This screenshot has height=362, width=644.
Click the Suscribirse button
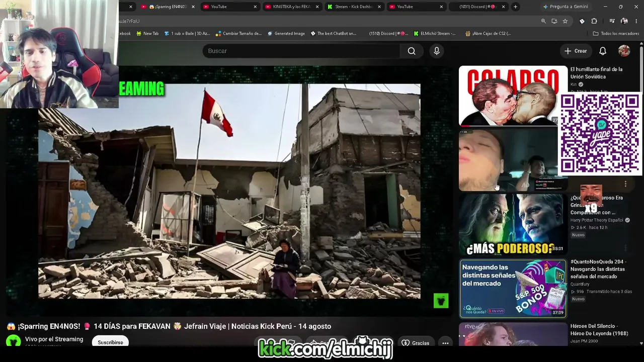coord(110,342)
